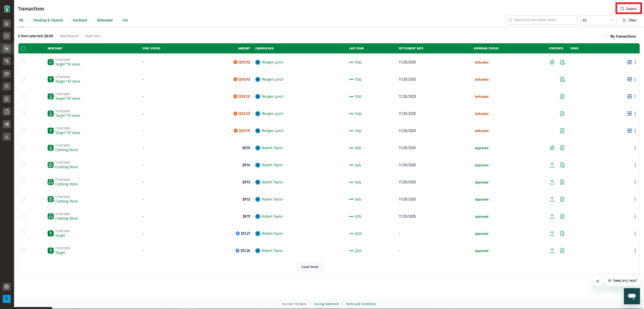Screen dimensions: 644x309
Task: Toggle the select-all checkbox in table header
Action: click(x=23, y=48)
